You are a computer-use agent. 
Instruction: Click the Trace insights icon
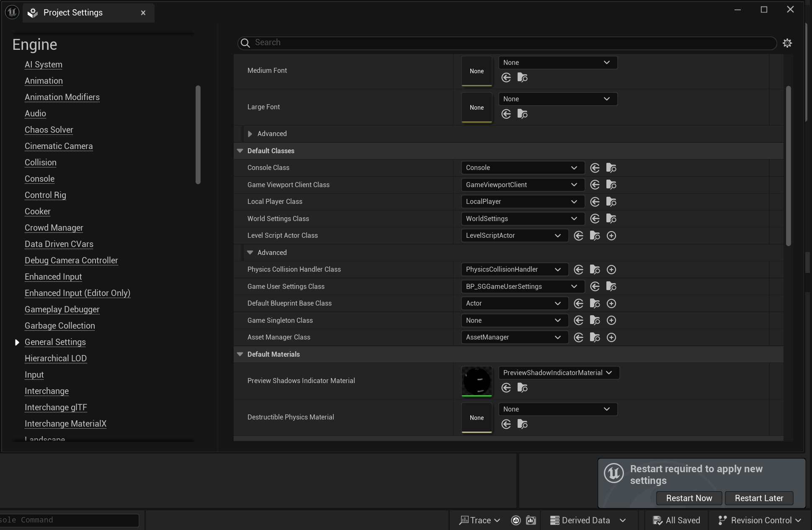(x=465, y=520)
